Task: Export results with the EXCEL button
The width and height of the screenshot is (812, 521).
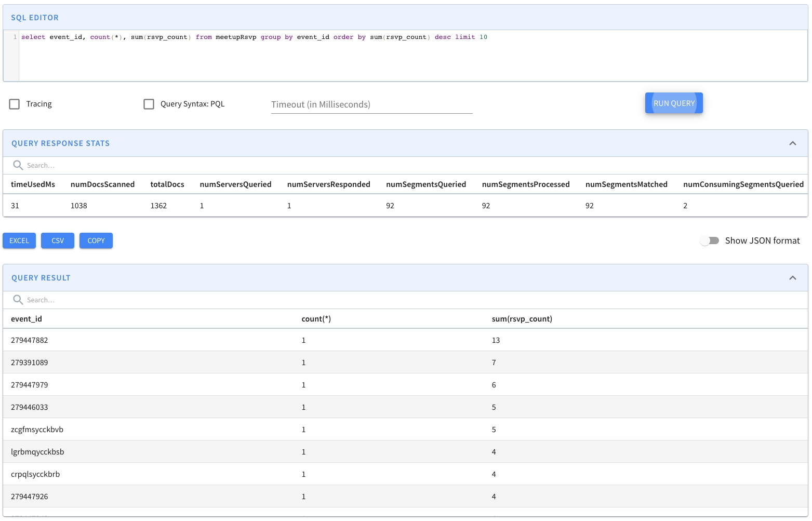Action: 19,241
